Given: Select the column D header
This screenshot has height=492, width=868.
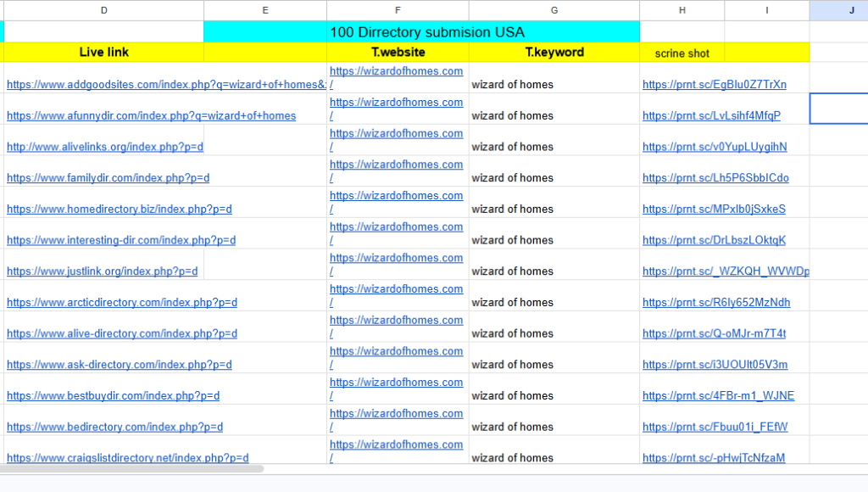Looking at the screenshot, I should (103, 10).
